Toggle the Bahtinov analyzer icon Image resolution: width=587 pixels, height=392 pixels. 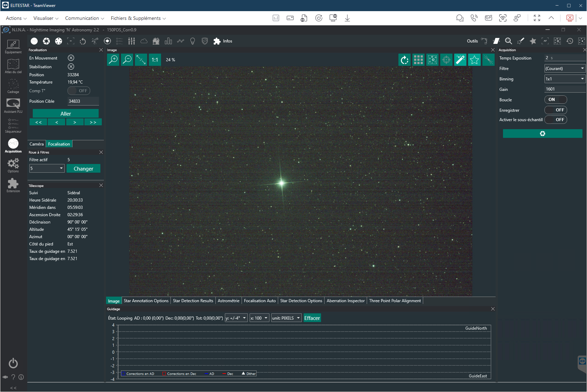click(x=488, y=60)
